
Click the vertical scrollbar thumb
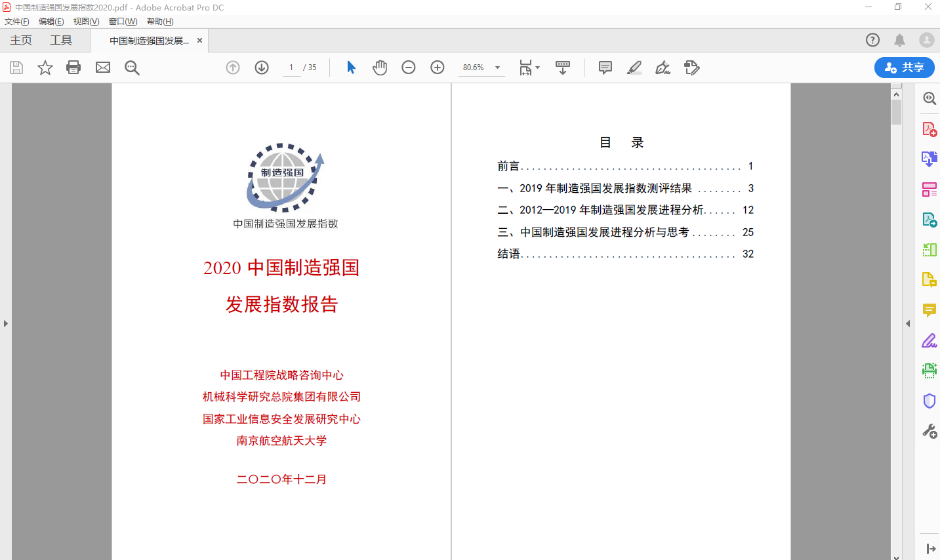(896, 112)
